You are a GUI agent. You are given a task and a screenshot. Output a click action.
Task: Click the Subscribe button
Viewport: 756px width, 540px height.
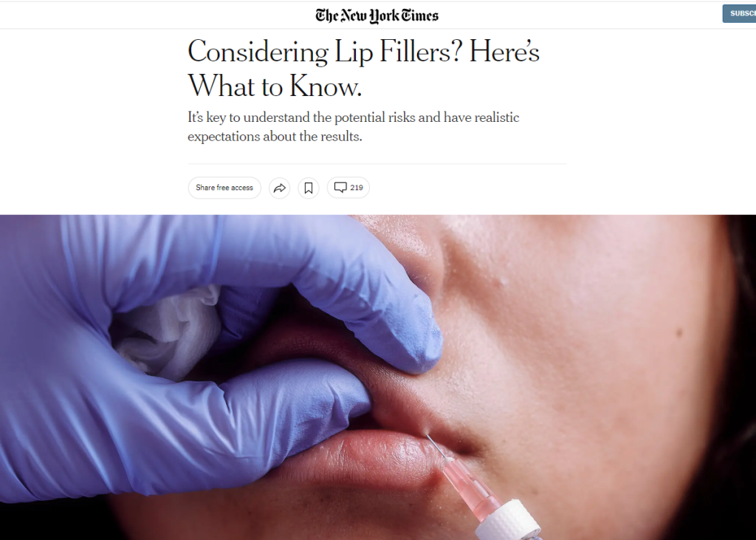click(739, 13)
